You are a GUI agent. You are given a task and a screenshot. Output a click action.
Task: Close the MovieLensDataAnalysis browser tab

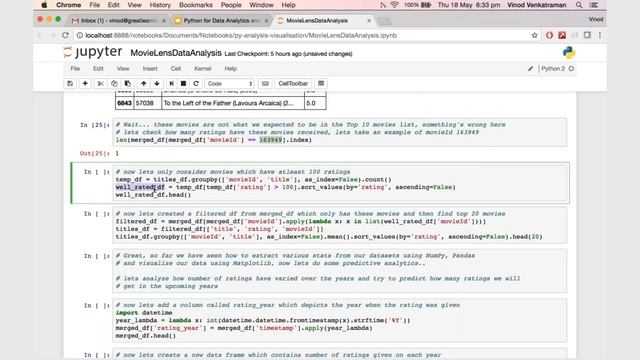click(369, 20)
